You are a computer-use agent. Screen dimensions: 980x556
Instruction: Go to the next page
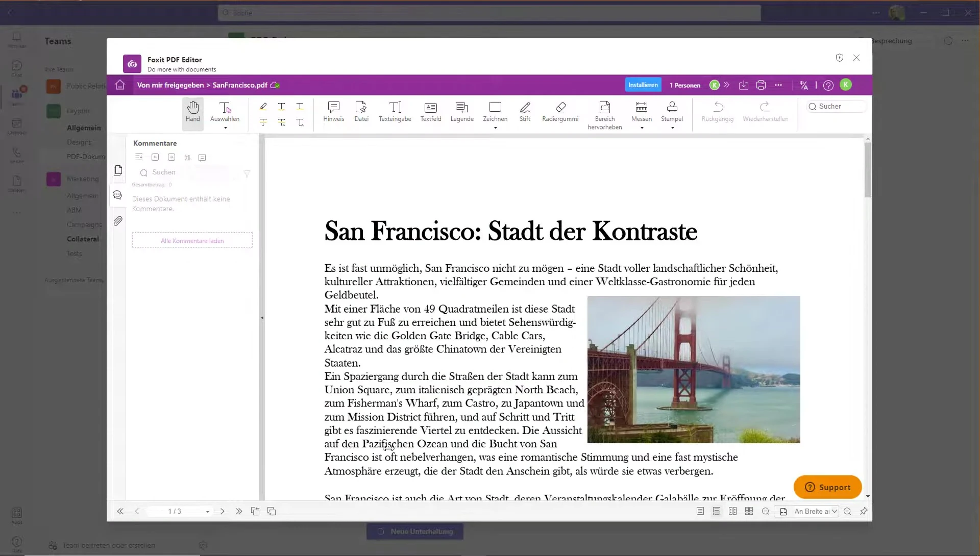point(222,511)
